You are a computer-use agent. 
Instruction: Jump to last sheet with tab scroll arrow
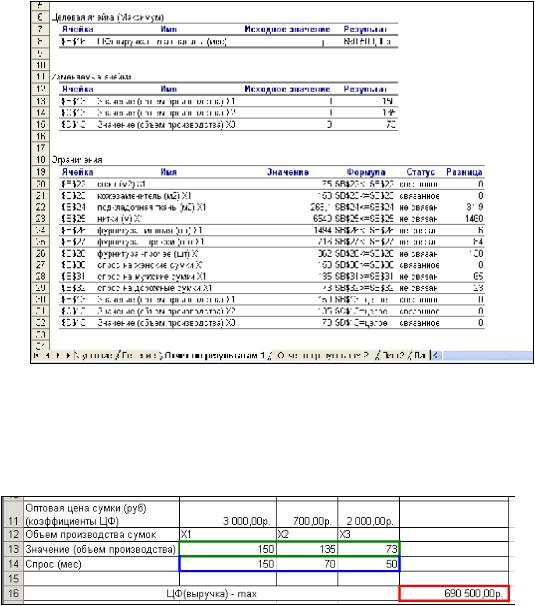click(68, 355)
